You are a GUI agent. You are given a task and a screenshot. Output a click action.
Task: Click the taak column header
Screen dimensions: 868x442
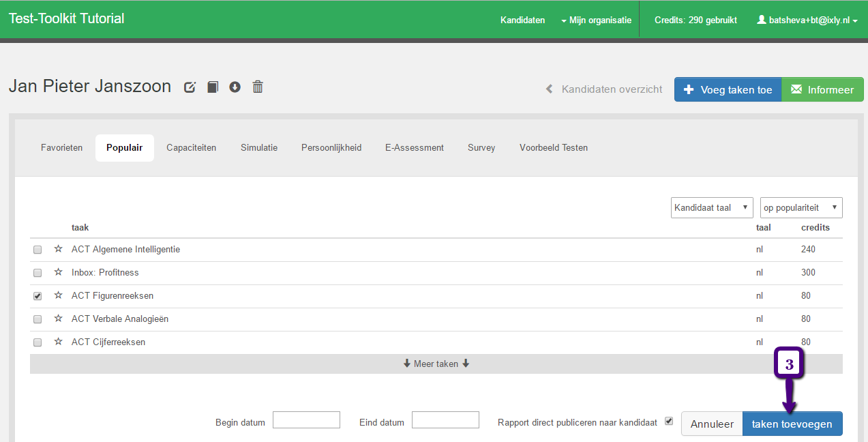point(80,227)
